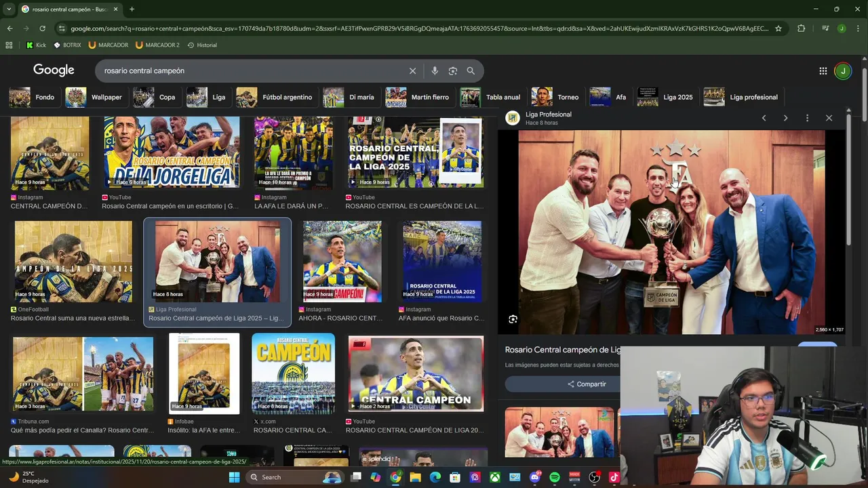Search by image with the Google Lens icon

tap(452, 70)
